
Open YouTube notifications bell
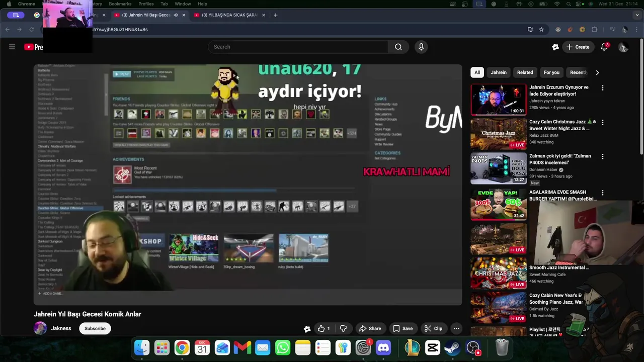[x=604, y=47]
